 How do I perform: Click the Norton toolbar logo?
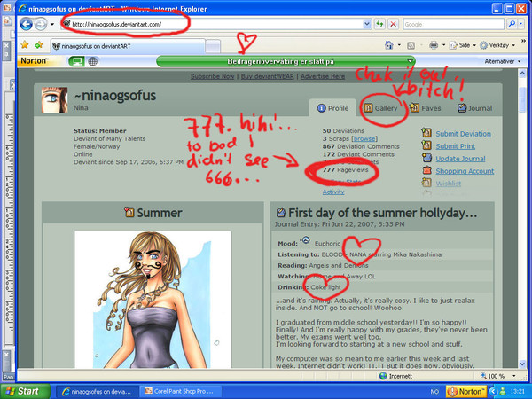[35, 60]
